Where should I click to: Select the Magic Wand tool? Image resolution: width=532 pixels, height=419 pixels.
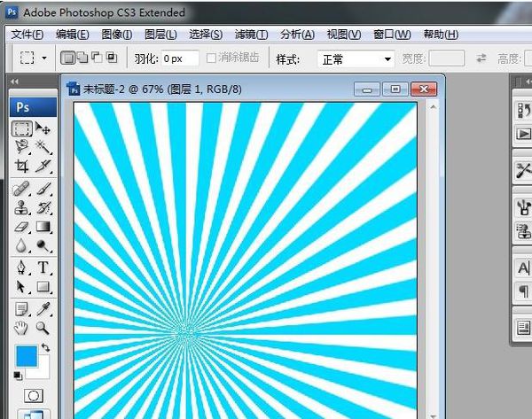coord(43,147)
